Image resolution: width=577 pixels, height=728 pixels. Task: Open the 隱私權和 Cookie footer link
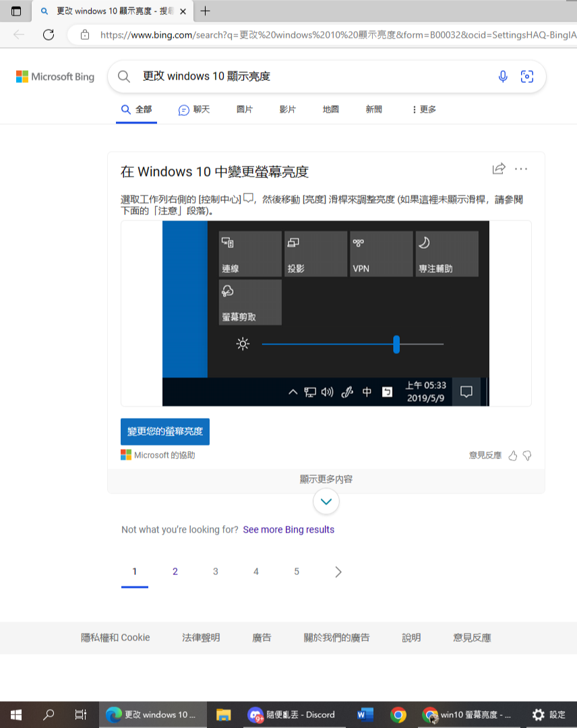[115, 638]
